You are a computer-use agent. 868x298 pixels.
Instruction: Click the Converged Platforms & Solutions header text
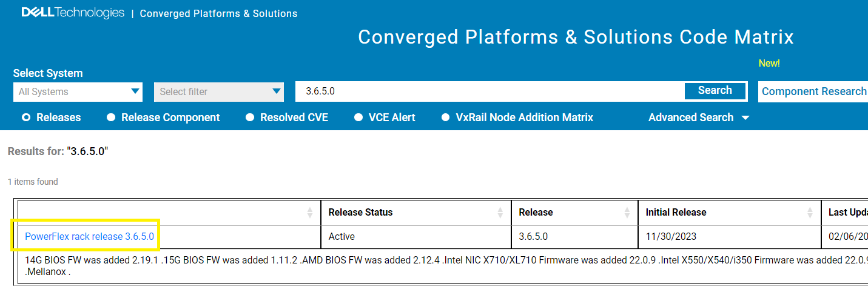coord(218,13)
